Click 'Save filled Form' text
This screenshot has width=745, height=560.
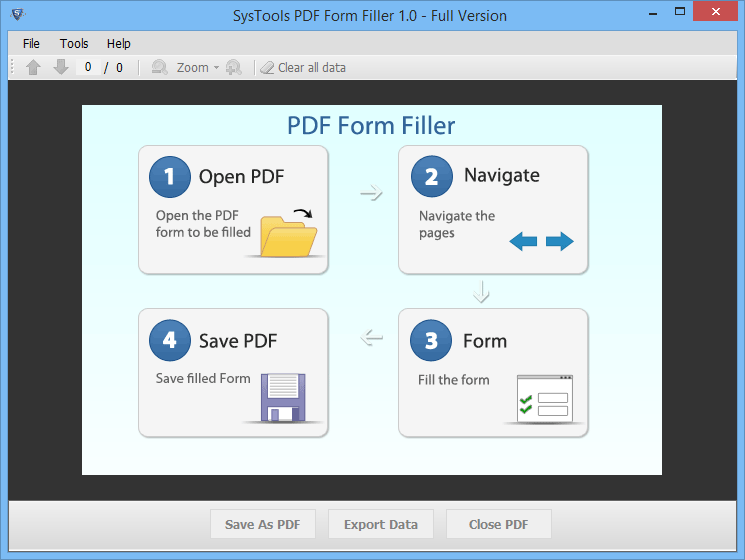[x=203, y=378]
